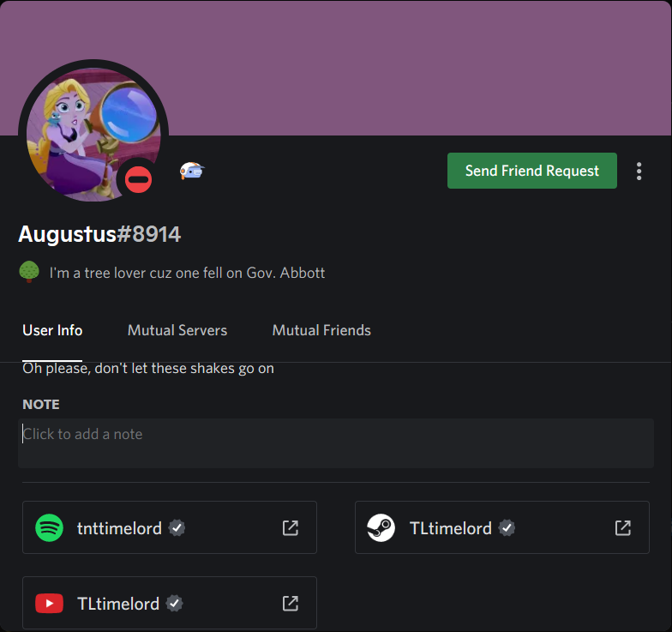Focus the 'Click to add a note' field

point(336,442)
